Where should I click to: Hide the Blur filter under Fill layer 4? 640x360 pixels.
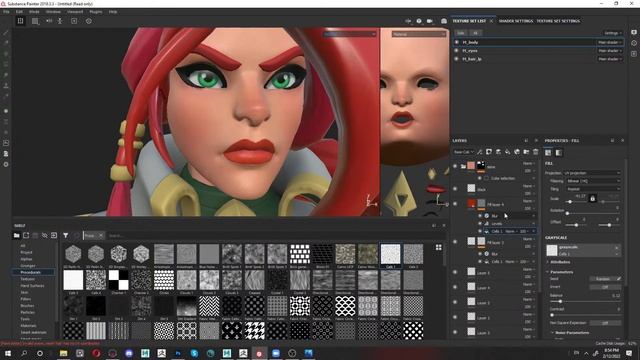pyautogui.click(x=480, y=216)
